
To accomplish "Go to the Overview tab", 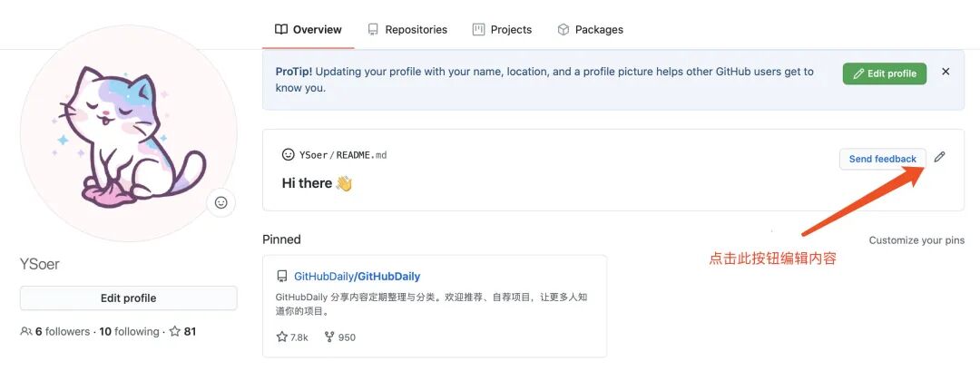I will (309, 29).
